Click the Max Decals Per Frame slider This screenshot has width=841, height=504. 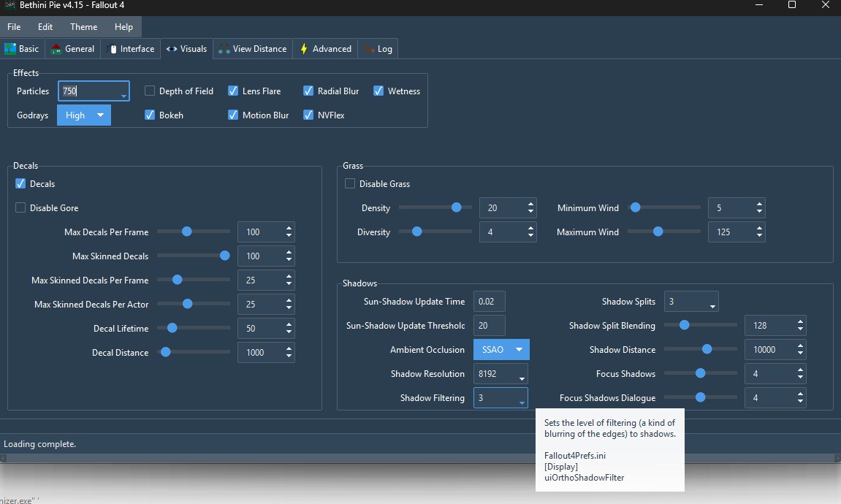[x=194, y=232]
